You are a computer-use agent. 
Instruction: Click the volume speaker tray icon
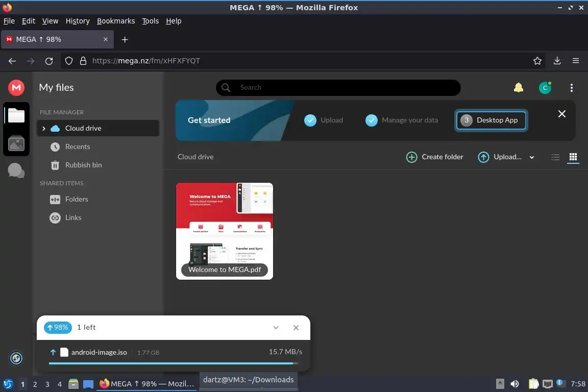(514, 384)
